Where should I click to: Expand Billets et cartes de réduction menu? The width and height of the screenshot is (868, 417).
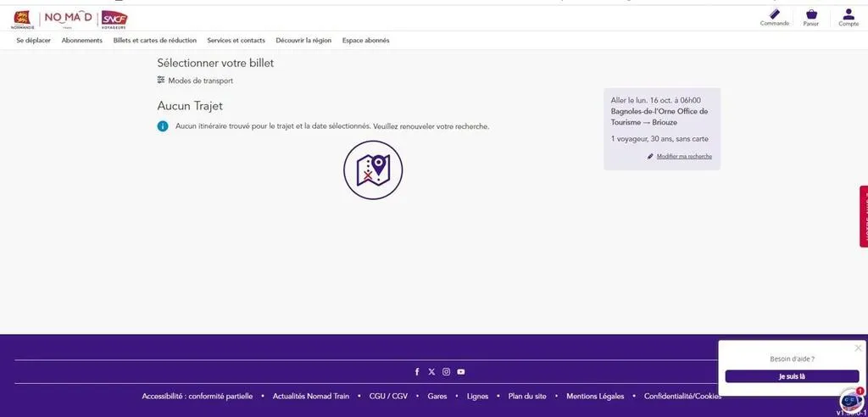155,41
